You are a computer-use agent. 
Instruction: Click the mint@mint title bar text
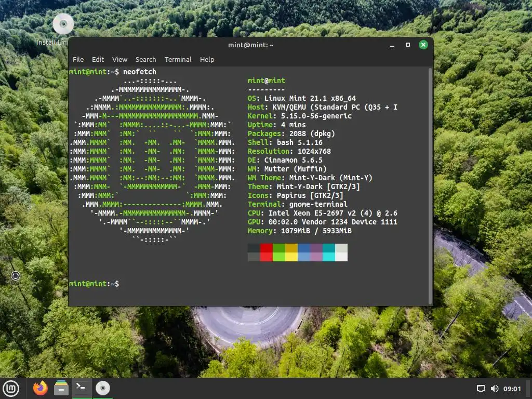(251, 45)
